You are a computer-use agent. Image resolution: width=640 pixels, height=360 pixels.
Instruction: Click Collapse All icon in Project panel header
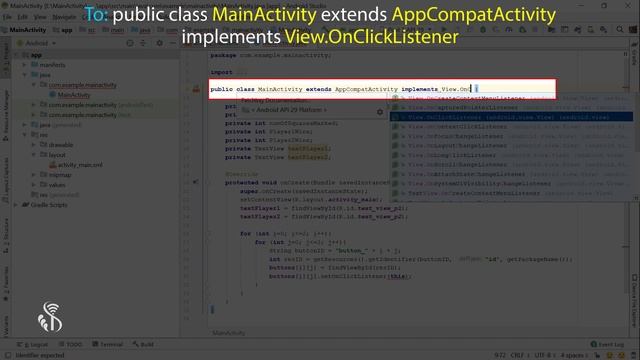[x=143, y=43]
